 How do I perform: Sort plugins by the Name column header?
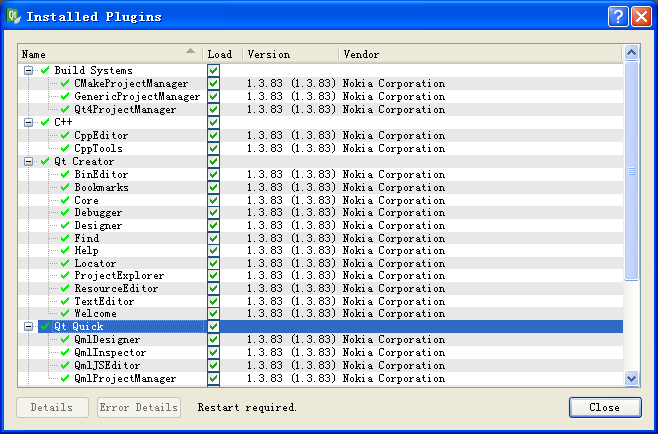click(110, 54)
